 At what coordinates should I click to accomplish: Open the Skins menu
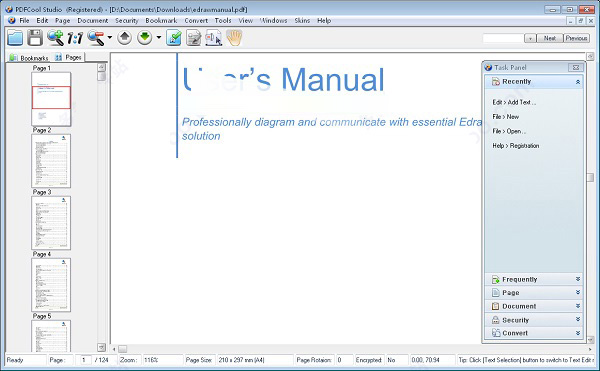click(302, 20)
